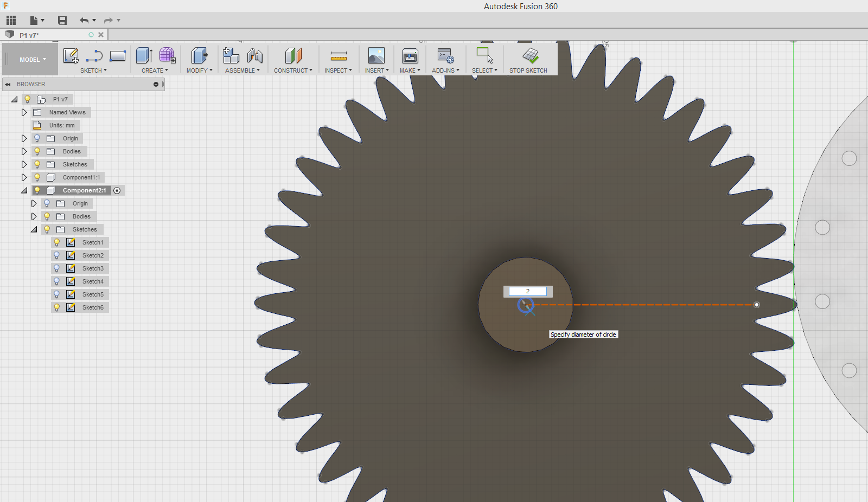This screenshot has height=502, width=868.
Task: Collapse the P1 v7 root node
Action: 14,99
